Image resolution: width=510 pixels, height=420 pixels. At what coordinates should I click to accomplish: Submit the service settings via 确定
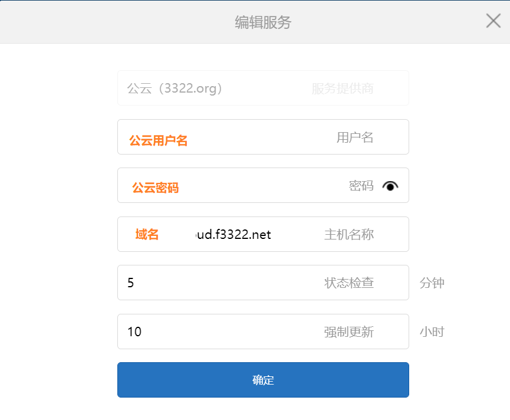coord(263,380)
